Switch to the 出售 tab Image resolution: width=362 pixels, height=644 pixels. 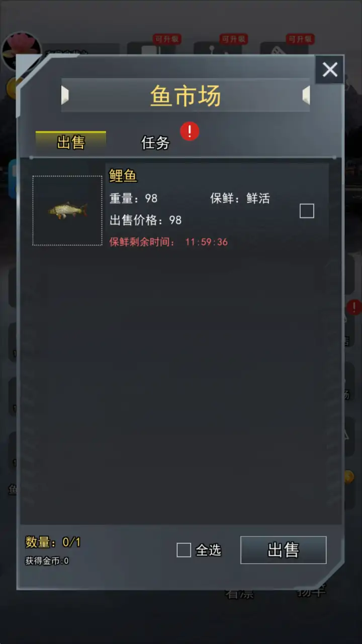71,142
